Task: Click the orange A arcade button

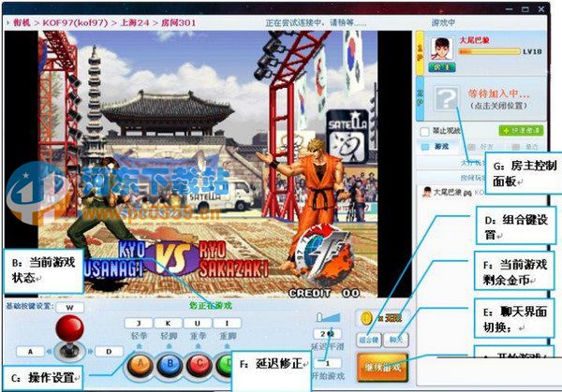Action: pyautogui.click(x=140, y=365)
